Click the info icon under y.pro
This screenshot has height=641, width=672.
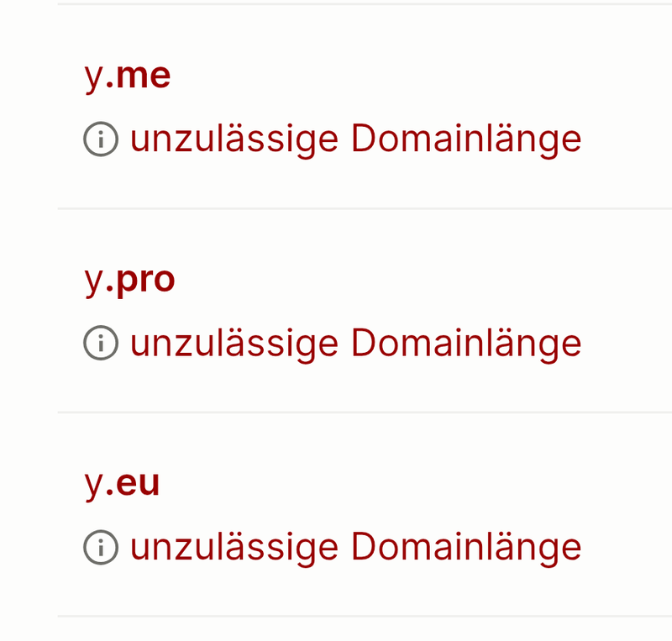pyautogui.click(x=101, y=344)
